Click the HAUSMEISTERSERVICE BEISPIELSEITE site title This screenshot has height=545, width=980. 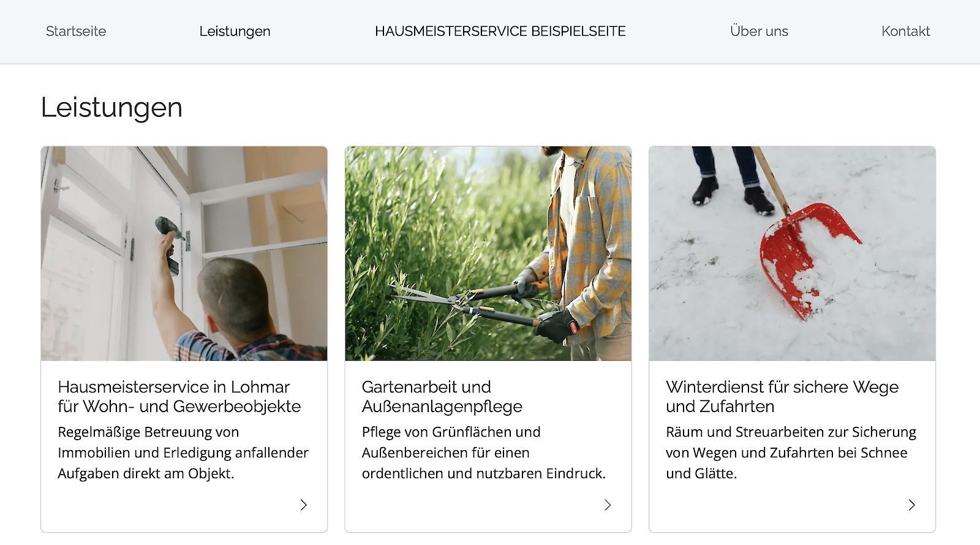(500, 31)
